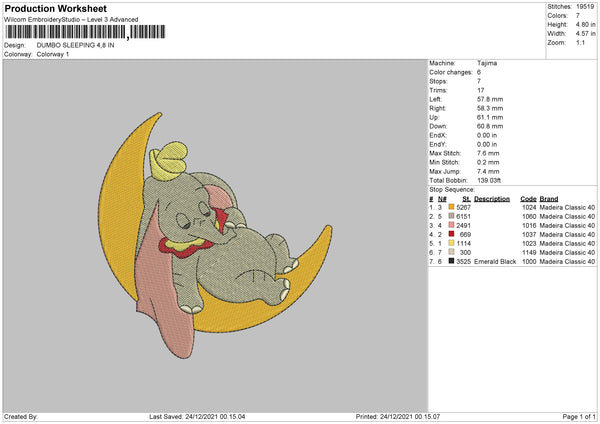This screenshot has height=424, width=600.
Task: Click the grey swatch beside 6151 stitches
Action: [451, 216]
